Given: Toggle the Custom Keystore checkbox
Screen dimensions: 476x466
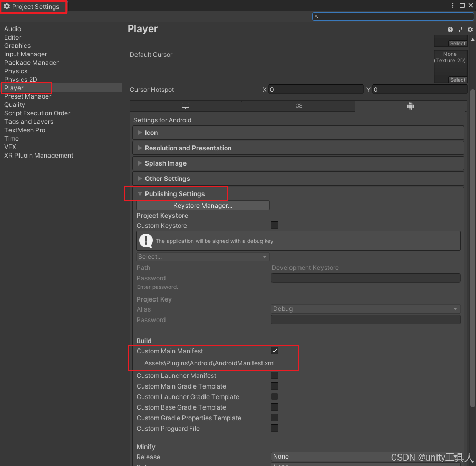Looking at the screenshot, I should [x=275, y=225].
